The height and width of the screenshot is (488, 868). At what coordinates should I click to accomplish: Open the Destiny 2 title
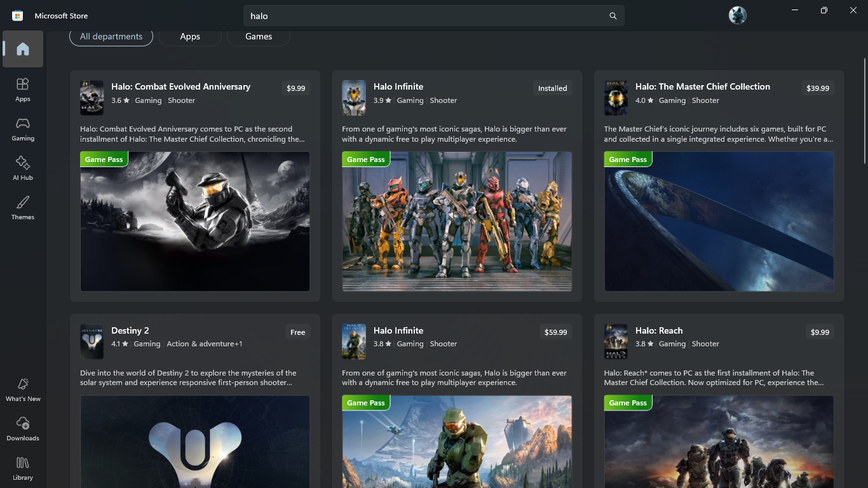(x=130, y=330)
